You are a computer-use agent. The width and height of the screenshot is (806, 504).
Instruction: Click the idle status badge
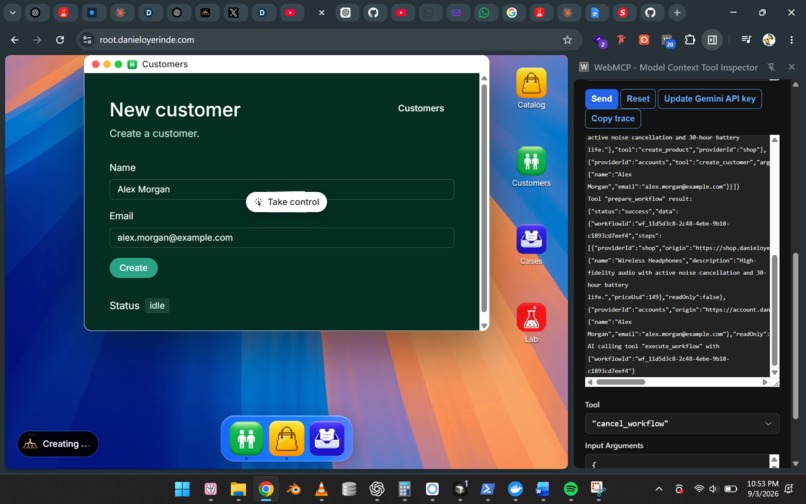(157, 305)
